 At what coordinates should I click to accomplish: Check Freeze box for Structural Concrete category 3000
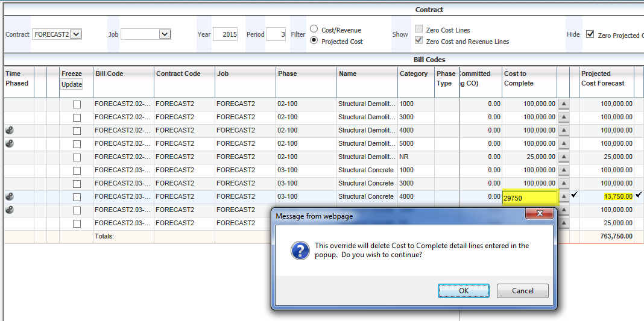pyautogui.click(x=77, y=184)
